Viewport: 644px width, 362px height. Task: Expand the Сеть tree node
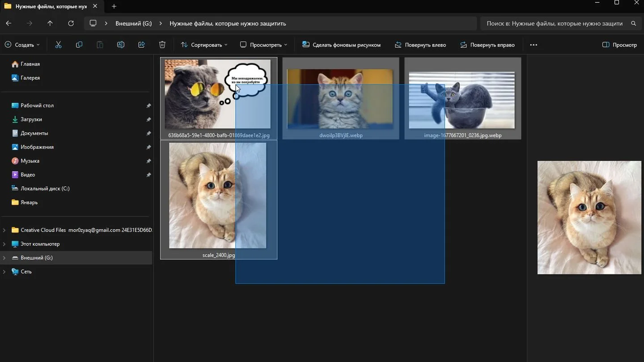[4, 272]
